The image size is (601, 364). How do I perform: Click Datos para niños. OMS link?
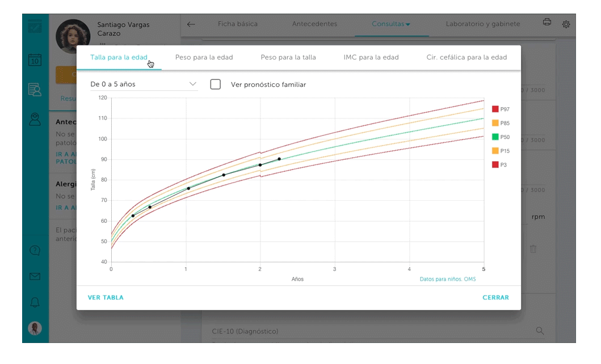[448, 279]
